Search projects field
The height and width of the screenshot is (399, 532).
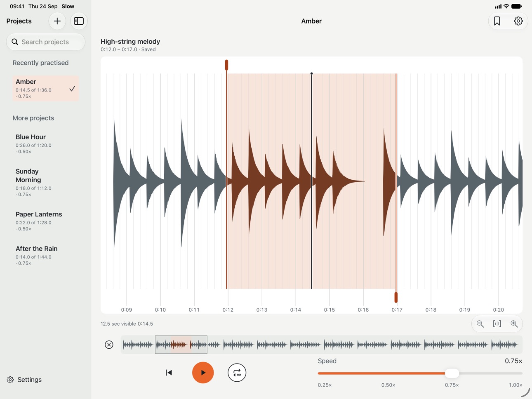pos(46,42)
